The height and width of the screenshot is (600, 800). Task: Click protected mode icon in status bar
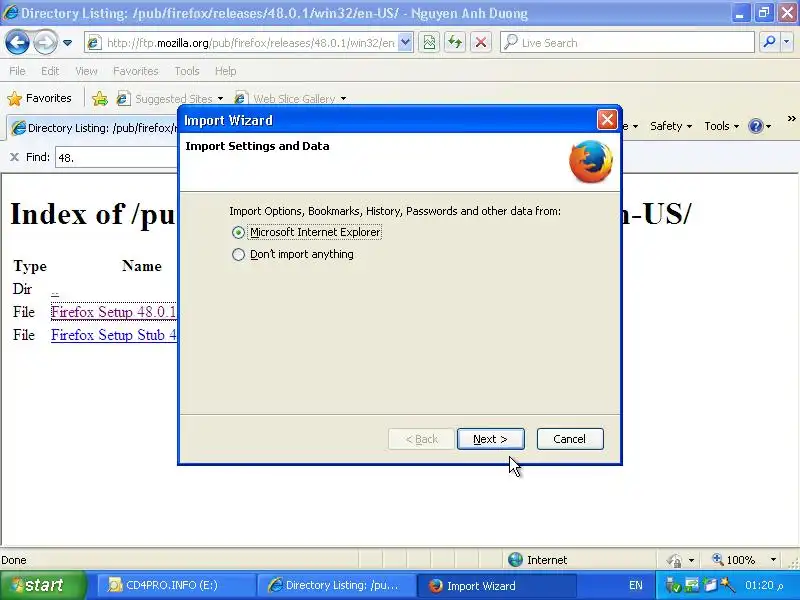tap(674, 560)
